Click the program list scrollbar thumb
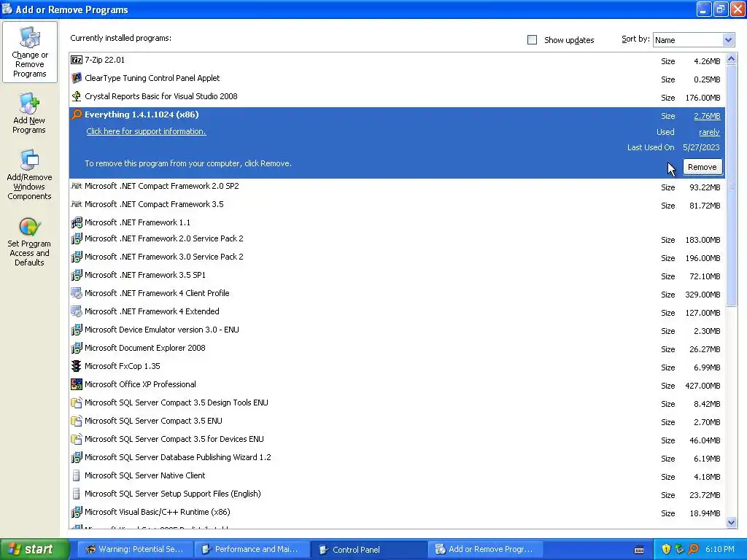 coord(731,186)
